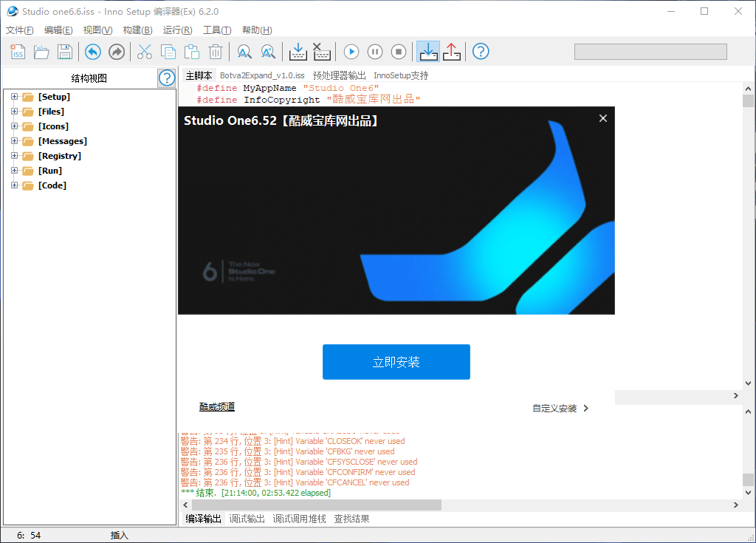Open the 文件(F) menu

point(20,30)
